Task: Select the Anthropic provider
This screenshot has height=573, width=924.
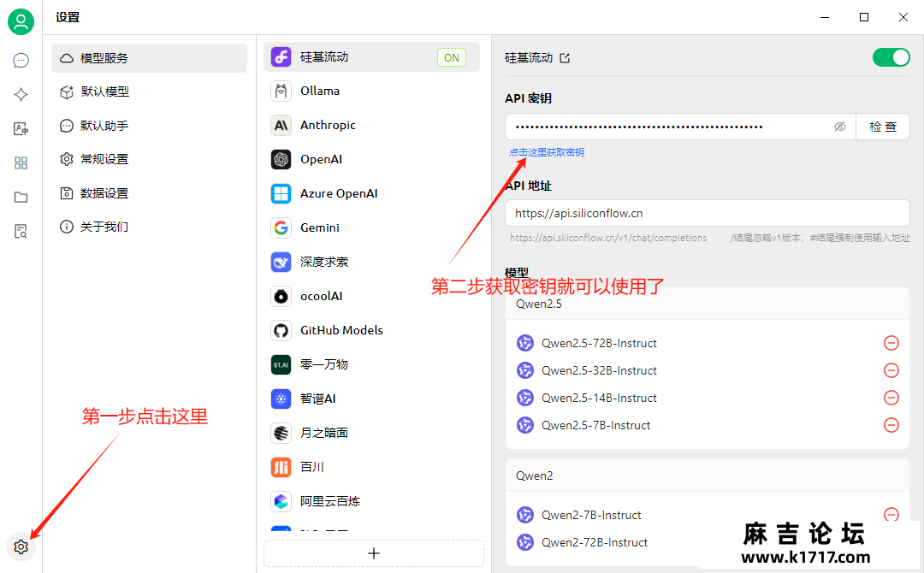Action: pyautogui.click(x=371, y=125)
